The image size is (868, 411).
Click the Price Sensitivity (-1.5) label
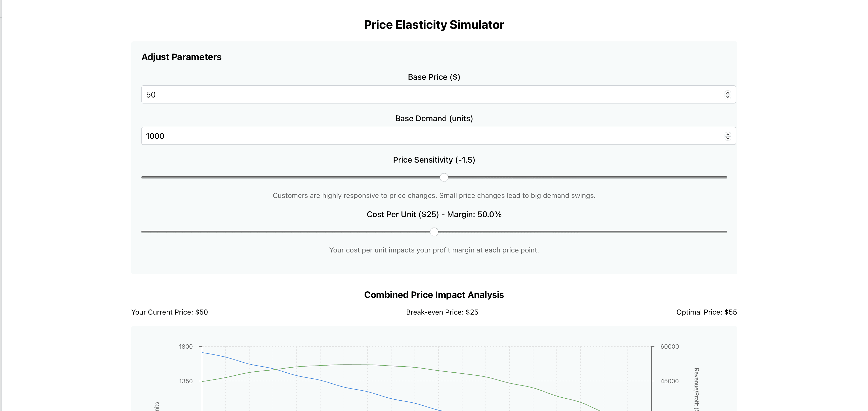tap(434, 160)
